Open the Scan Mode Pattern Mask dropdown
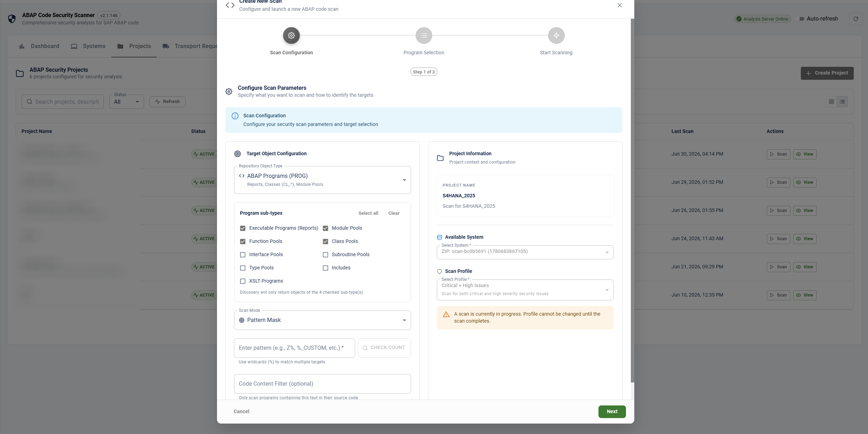The image size is (868, 434). 322,320
